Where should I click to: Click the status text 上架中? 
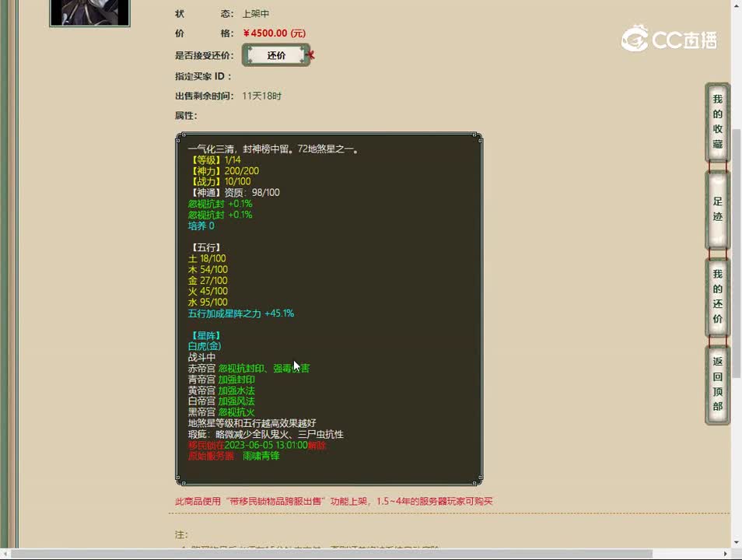click(x=256, y=14)
